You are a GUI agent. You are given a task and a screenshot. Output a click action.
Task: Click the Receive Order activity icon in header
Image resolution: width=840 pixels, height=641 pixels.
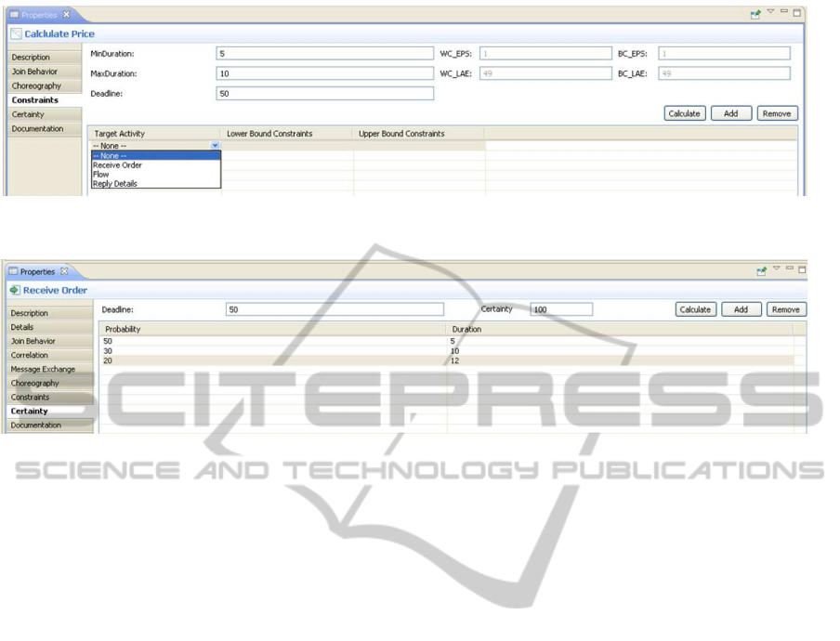pos(15,291)
